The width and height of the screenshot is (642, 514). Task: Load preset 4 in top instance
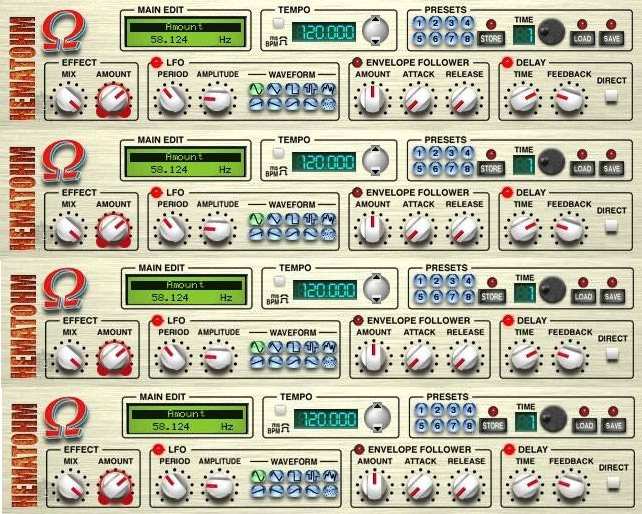point(467,23)
